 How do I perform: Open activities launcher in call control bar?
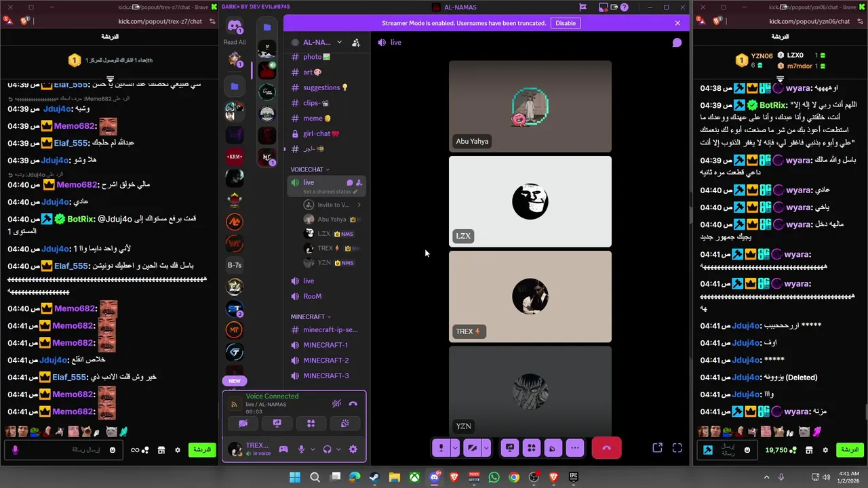click(x=532, y=448)
